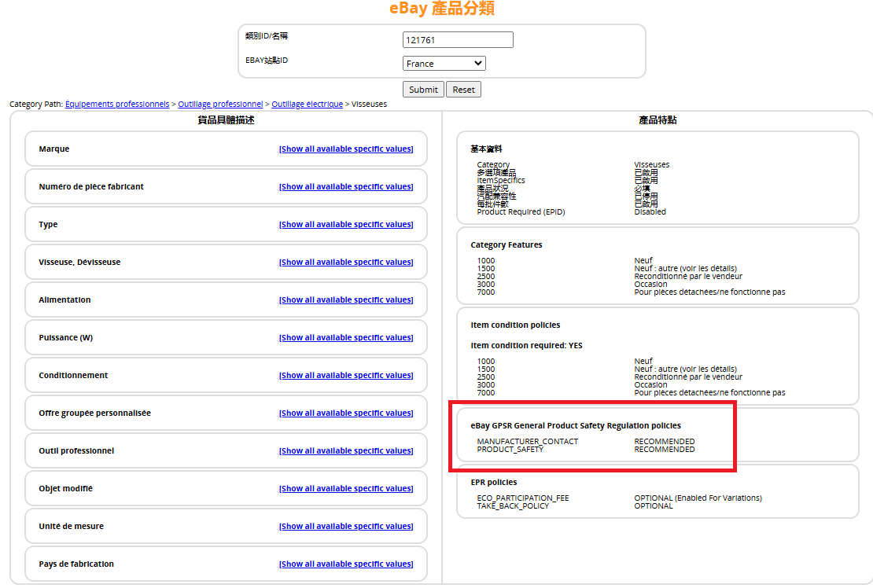Show all values for Visseuse, Dévisseuse
The image size is (873, 588).
pyautogui.click(x=346, y=263)
